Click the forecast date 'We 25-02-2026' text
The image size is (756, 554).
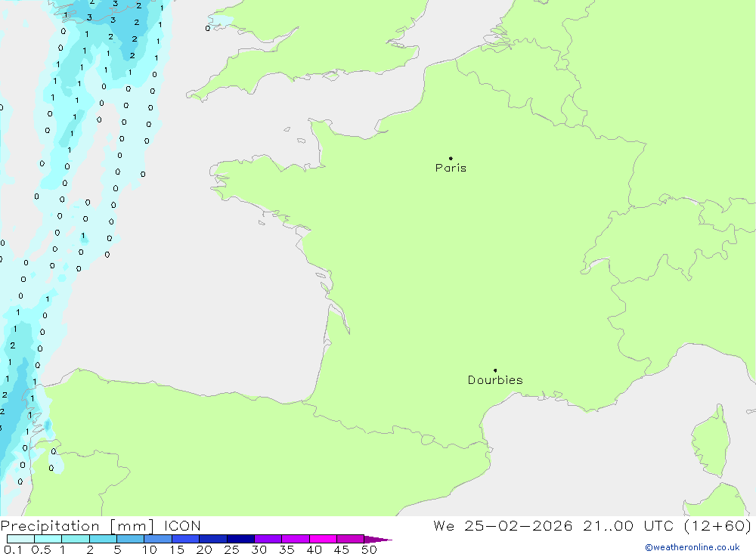503,525
